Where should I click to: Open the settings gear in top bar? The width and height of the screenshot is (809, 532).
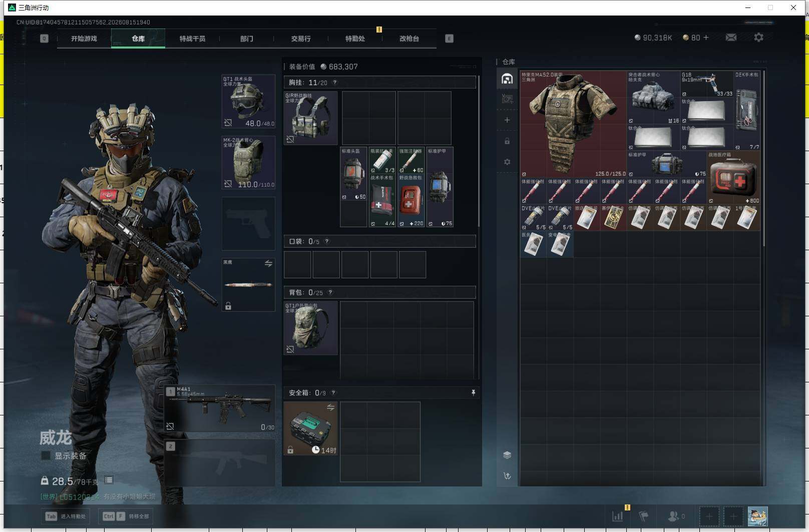pyautogui.click(x=759, y=38)
